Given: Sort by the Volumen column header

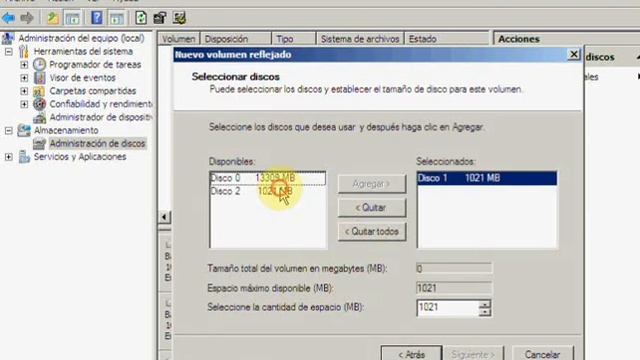Looking at the screenshot, I should pos(178,39).
